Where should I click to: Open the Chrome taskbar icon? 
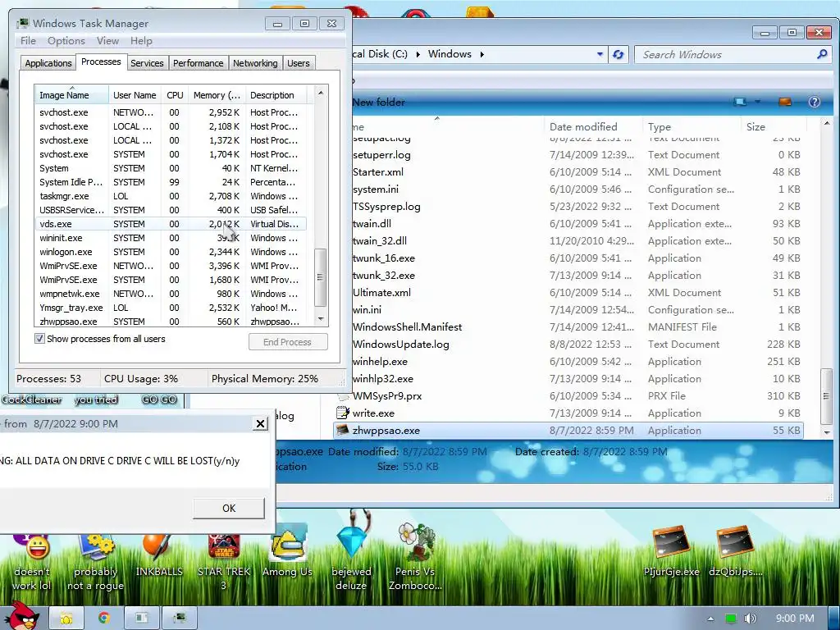pos(104,618)
